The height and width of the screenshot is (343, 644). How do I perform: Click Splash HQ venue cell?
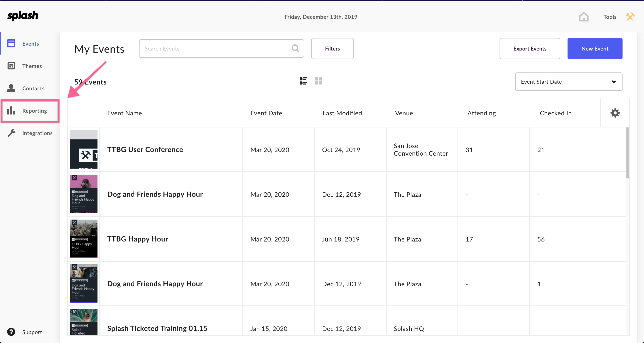[x=409, y=329]
